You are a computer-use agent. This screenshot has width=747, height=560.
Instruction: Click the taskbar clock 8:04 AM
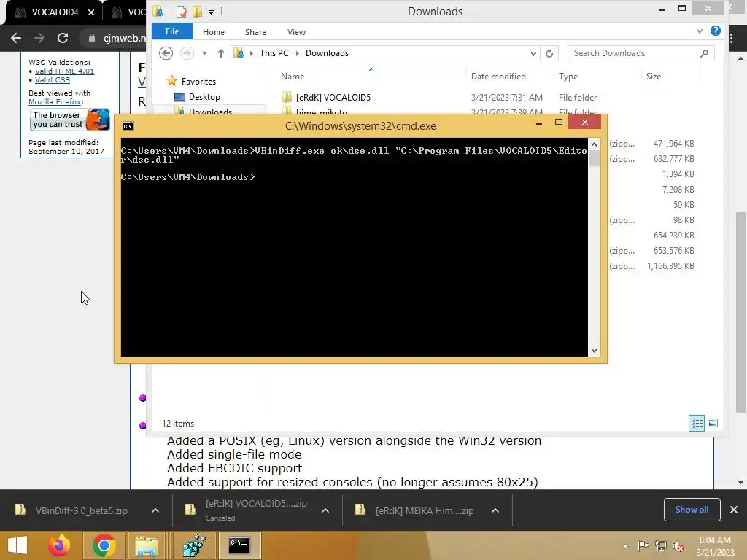(715, 540)
